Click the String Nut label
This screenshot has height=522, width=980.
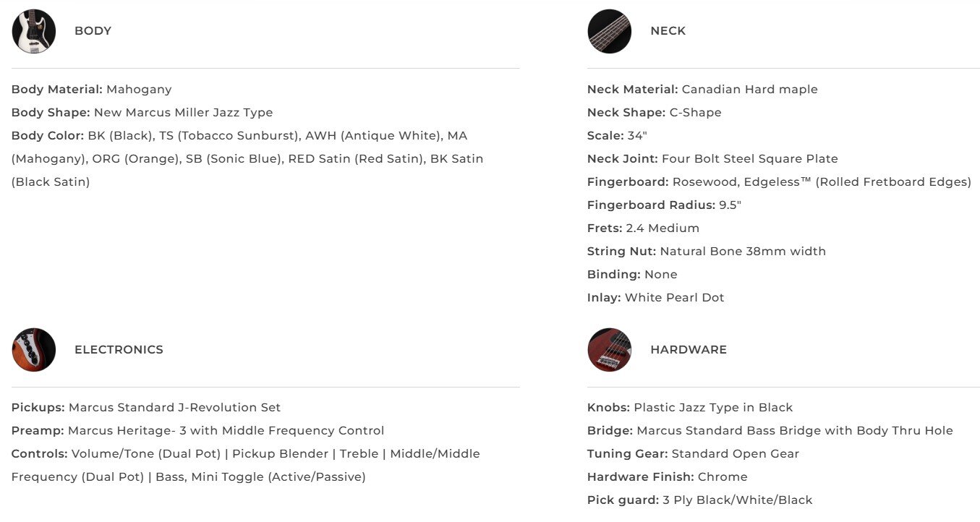pyautogui.click(x=621, y=252)
